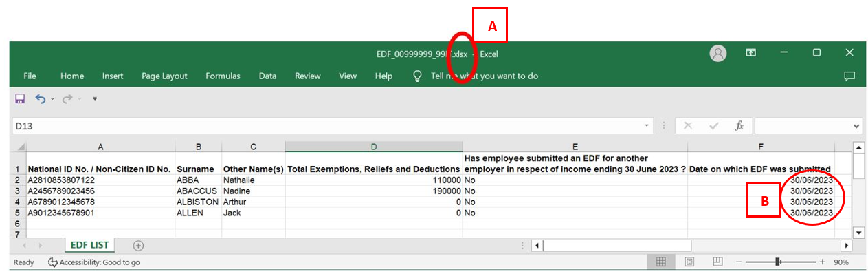Viewport: 868px width, 274px height.
Task: Select column E header
Action: (575, 147)
